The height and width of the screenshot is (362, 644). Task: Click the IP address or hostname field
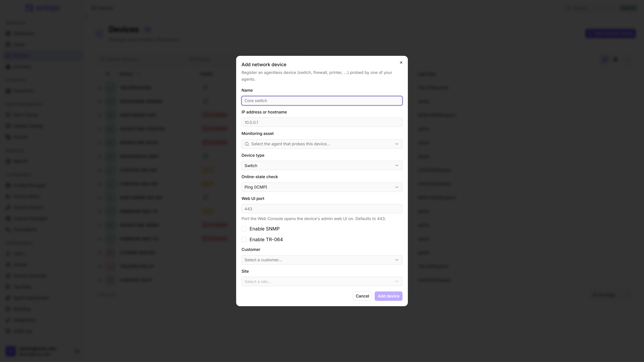322,122
